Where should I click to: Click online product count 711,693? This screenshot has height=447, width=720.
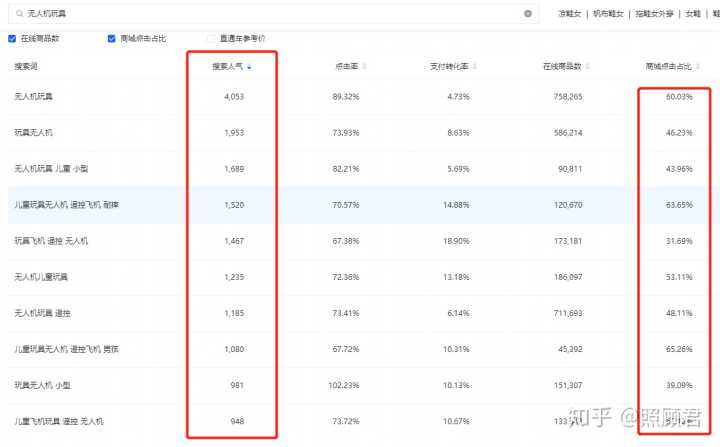568,313
